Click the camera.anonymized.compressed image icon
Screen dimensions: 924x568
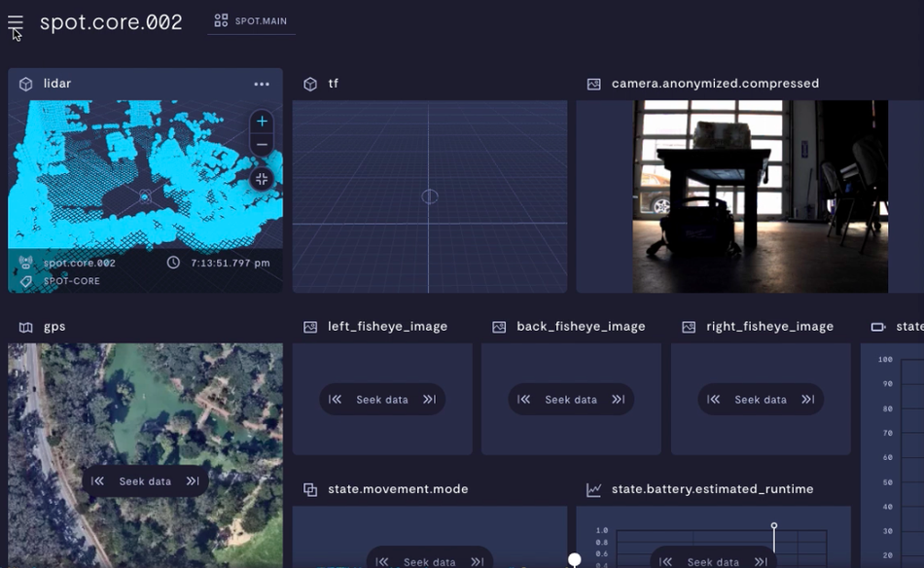(x=594, y=85)
